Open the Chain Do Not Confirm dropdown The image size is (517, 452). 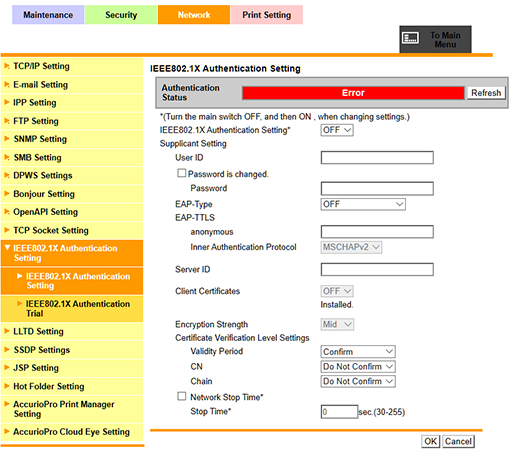pyautogui.click(x=358, y=381)
